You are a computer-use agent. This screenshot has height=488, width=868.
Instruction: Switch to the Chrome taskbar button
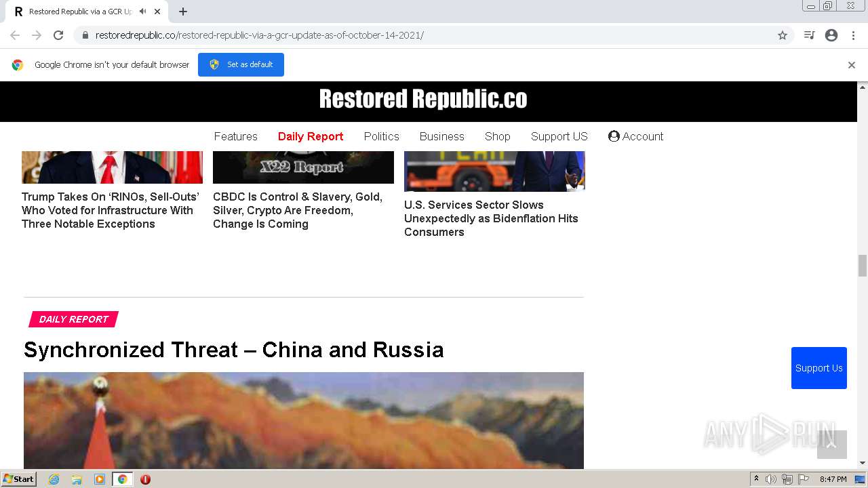click(122, 479)
